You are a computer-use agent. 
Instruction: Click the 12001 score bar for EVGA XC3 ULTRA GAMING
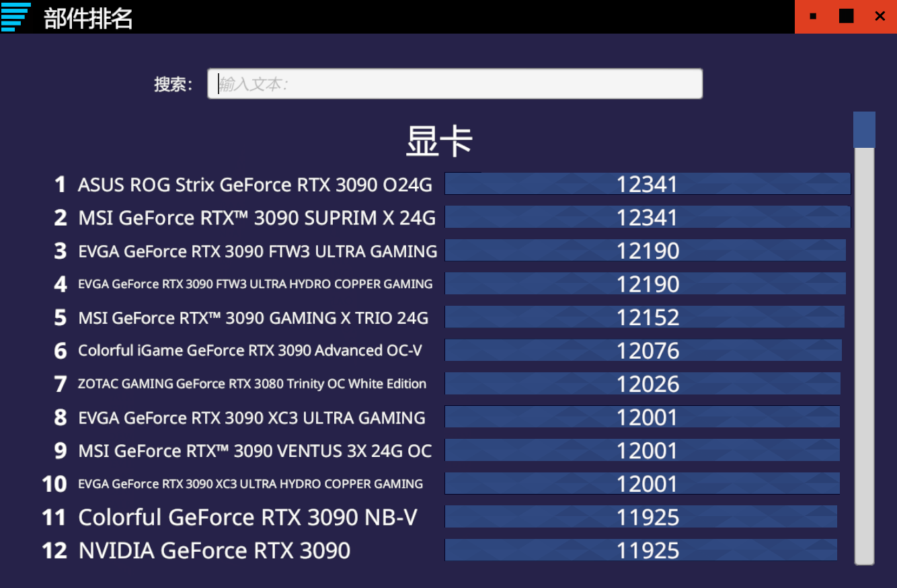642,417
